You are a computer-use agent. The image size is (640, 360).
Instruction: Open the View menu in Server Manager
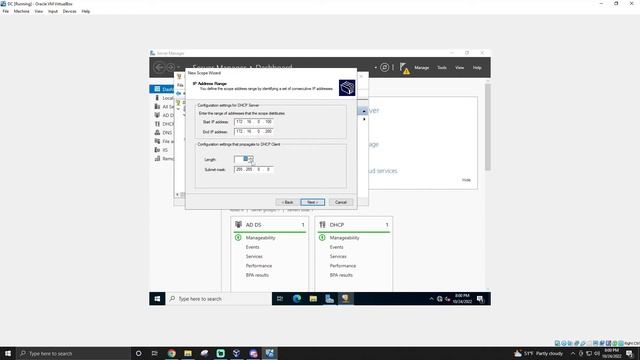pyautogui.click(x=460, y=68)
